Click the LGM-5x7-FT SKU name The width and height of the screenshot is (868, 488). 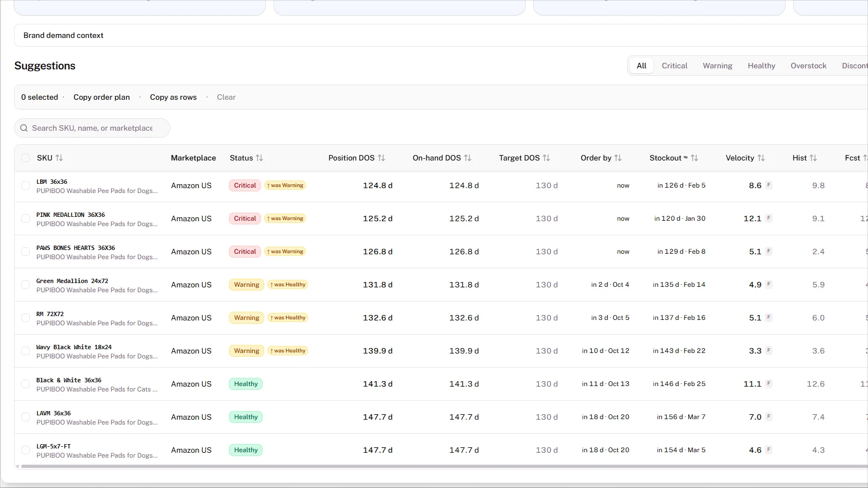tap(53, 446)
